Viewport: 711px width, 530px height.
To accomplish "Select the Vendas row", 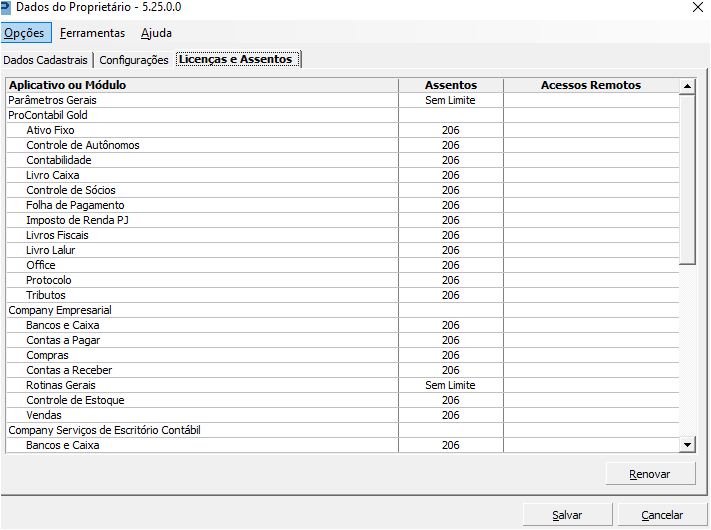I will 343,415.
